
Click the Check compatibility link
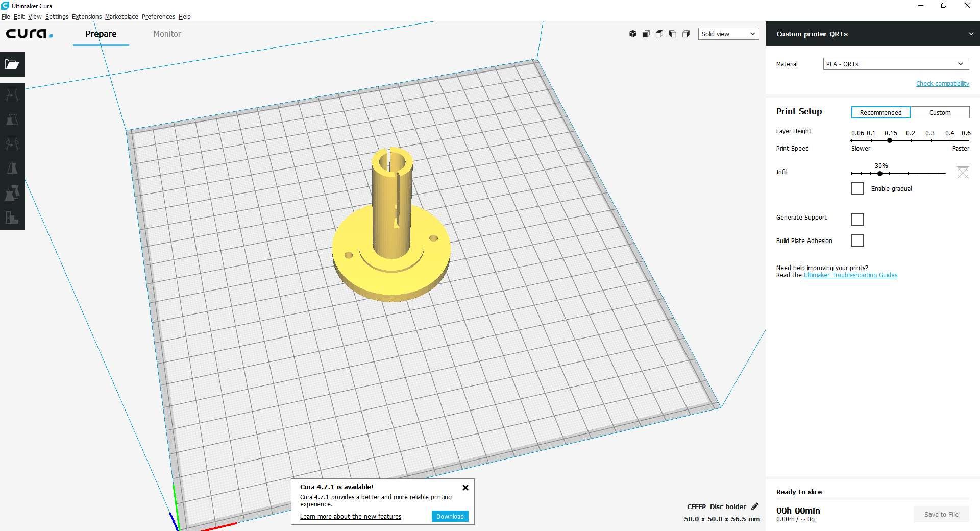[942, 83]
